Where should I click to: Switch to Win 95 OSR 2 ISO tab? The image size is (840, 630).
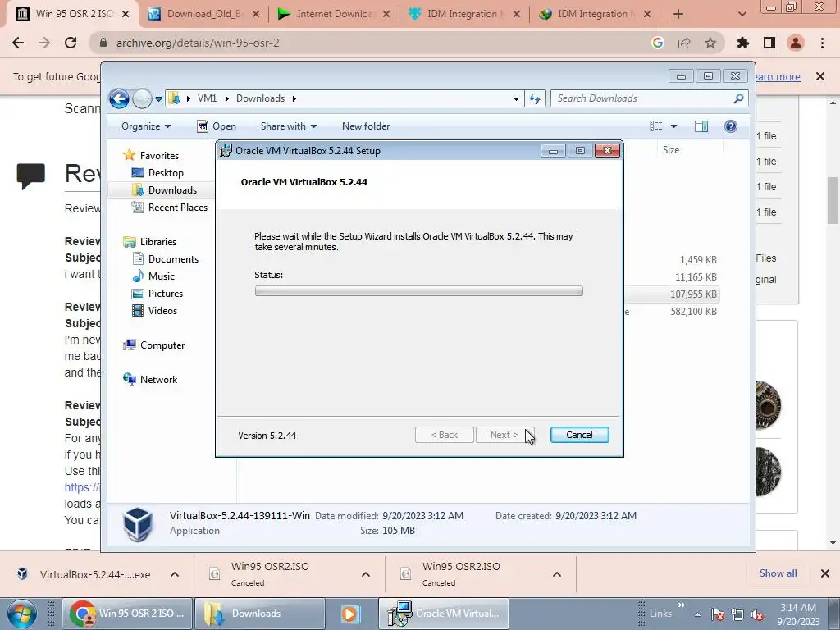pos(73,14)
